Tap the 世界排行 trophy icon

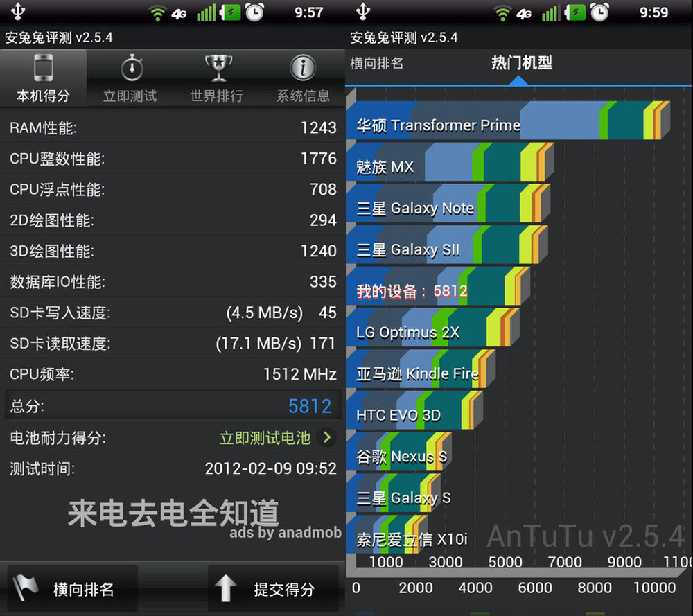pos(218,68)
